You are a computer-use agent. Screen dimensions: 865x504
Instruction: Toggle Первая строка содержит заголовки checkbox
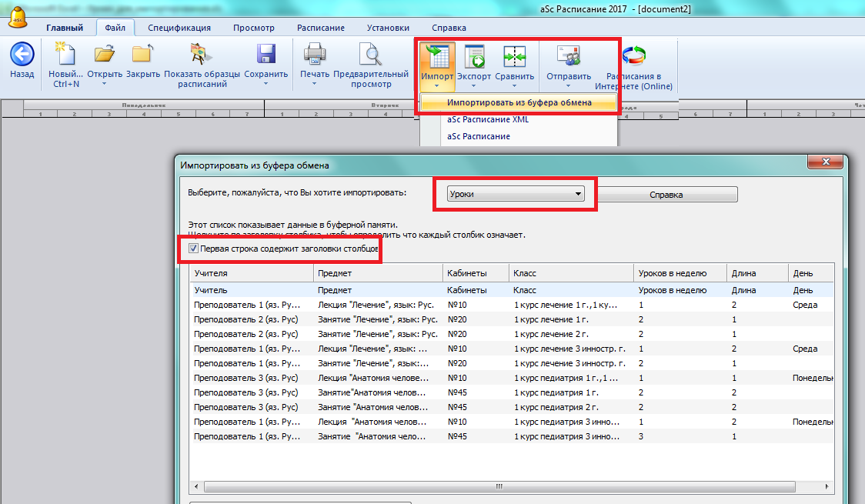click(x=194, y=248)
